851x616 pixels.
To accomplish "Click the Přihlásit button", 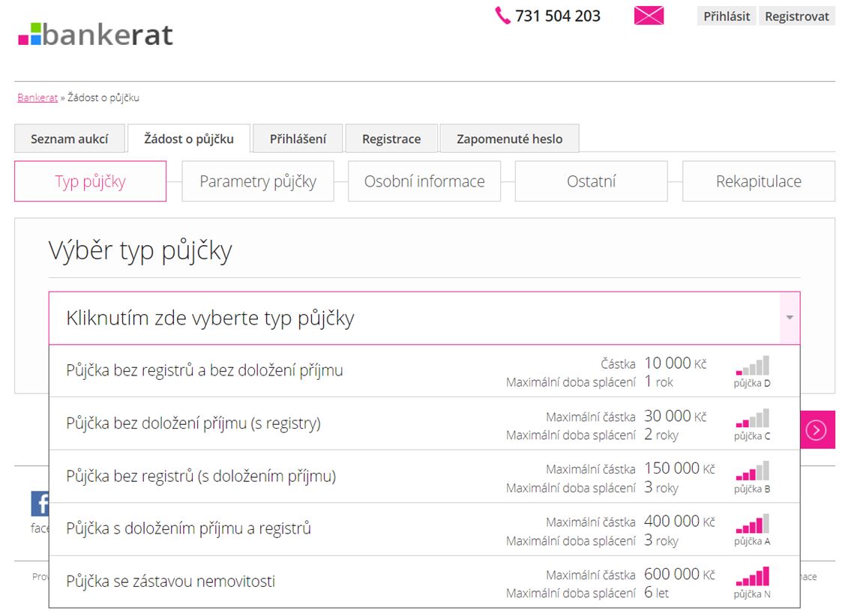I will tap(727, 16).
